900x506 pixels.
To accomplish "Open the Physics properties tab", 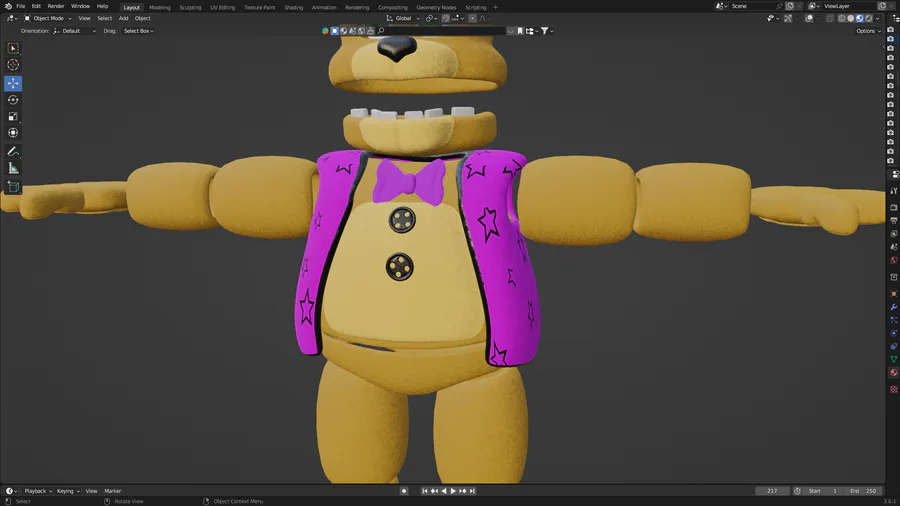I will 894,333.
